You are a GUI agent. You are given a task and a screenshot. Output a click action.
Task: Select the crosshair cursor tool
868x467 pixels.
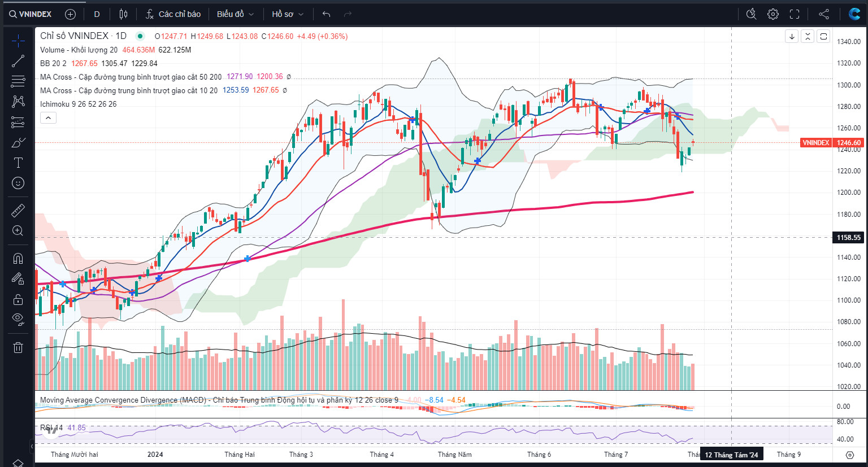click(x=18, y=41)
